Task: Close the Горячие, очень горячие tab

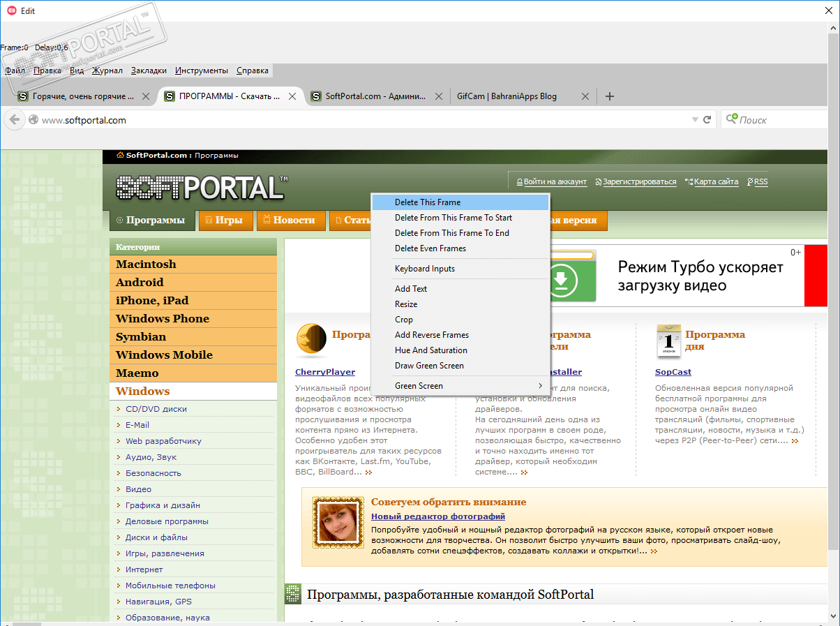Action: tap(146, 96)
